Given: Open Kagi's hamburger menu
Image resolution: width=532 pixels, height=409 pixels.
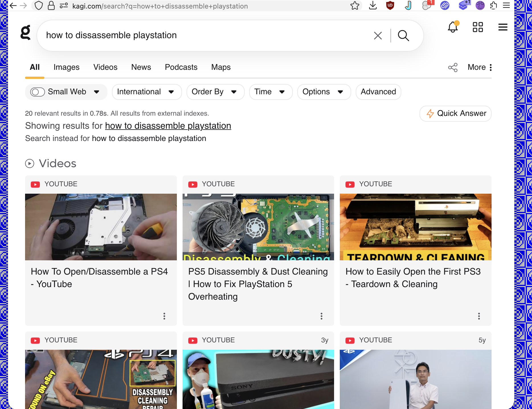Looking at the screenshot, I should coord(503,27).
